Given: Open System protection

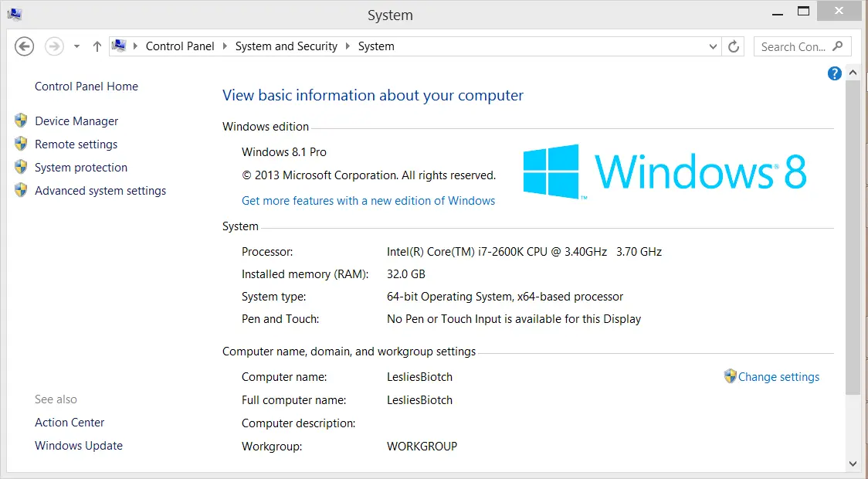Looking at the screenshot, I should (81, 168).
